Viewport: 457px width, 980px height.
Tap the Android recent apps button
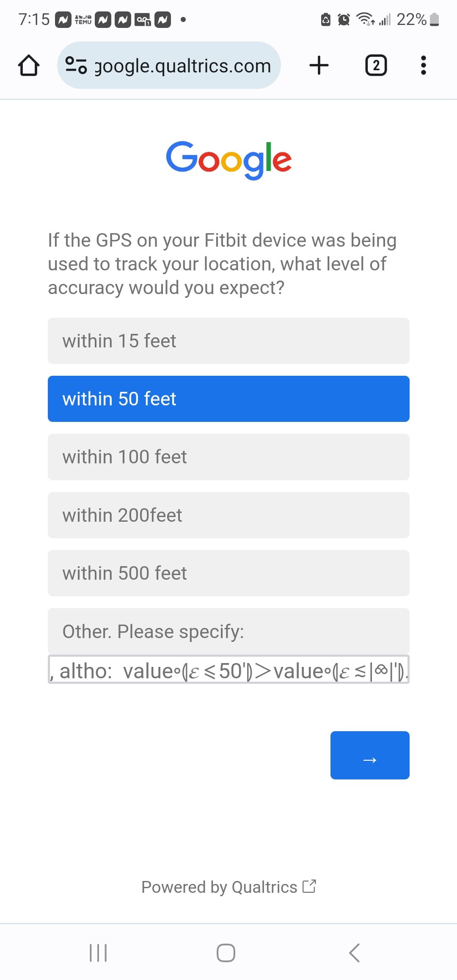point(98,953)
